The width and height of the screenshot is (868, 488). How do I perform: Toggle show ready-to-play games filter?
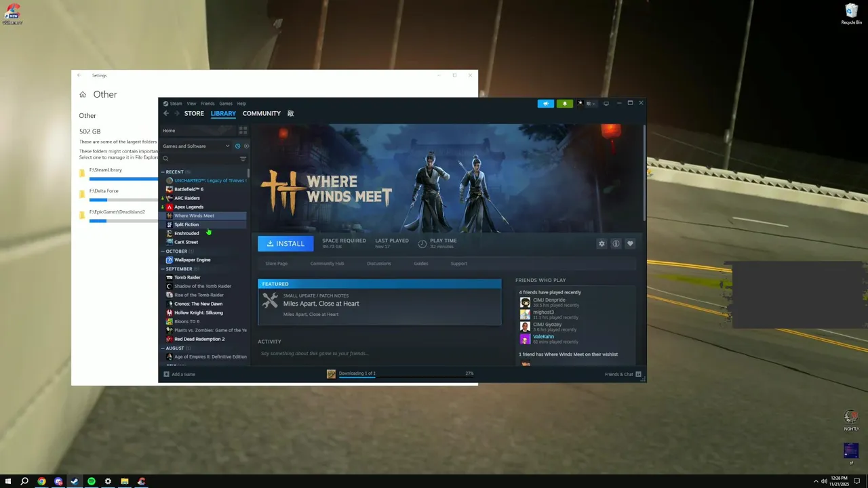point(246,146)
